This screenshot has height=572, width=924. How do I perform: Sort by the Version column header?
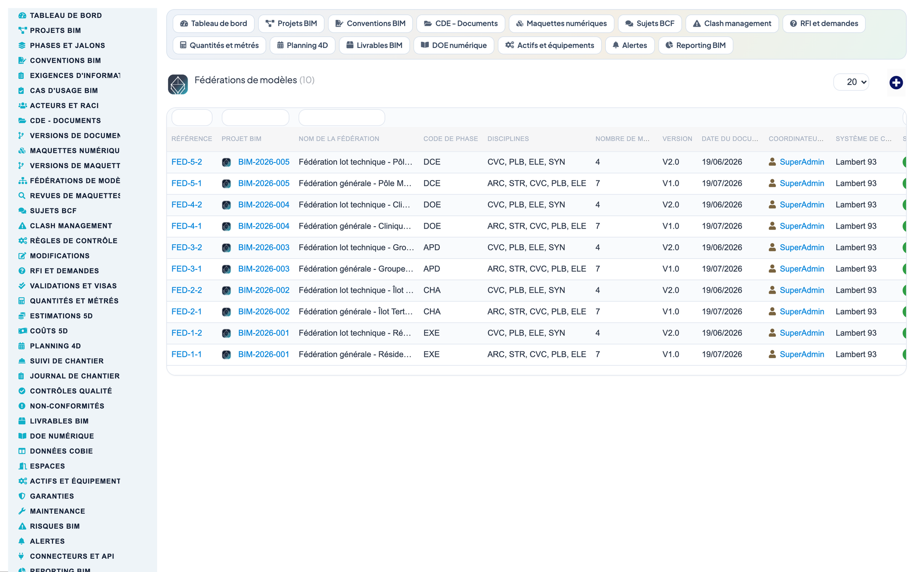[x=677, y=139]
